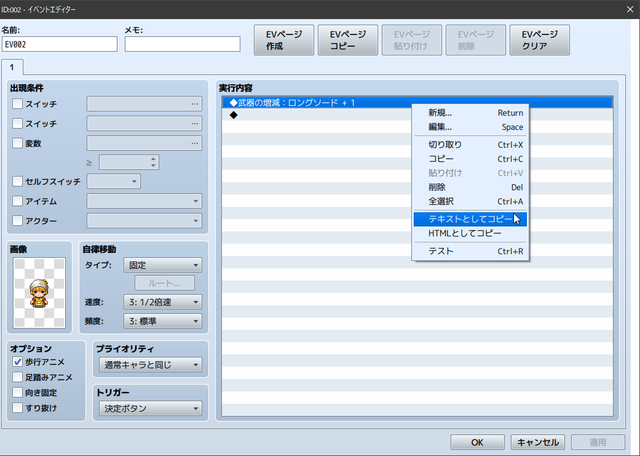Enable the first スイッチ condition checkbox

[x=17, y=104]
